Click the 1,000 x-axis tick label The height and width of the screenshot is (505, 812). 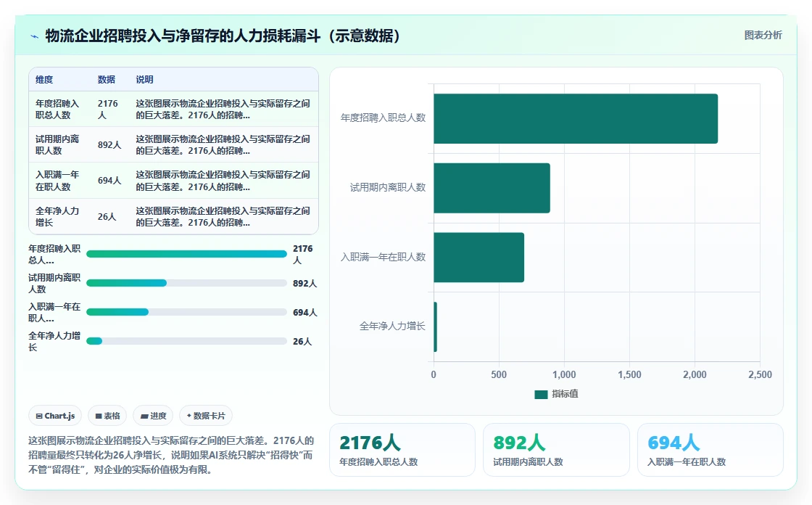[564, 375]
